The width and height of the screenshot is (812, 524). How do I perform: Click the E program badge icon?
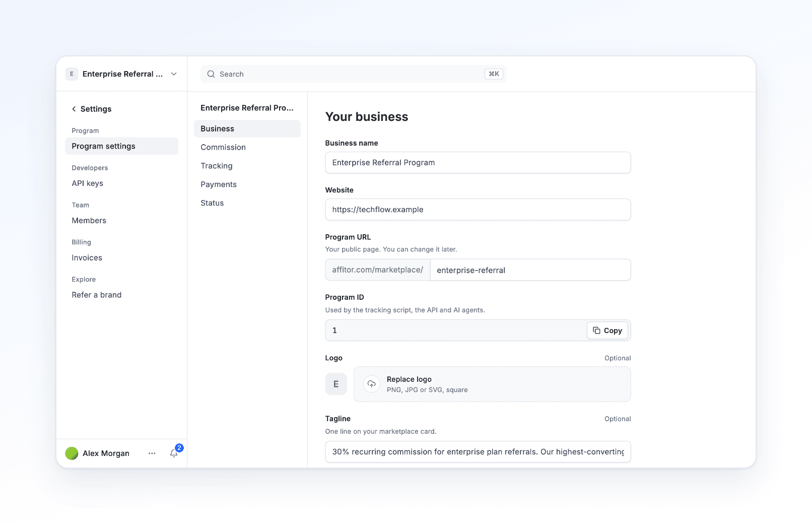[x=72, y=74]
